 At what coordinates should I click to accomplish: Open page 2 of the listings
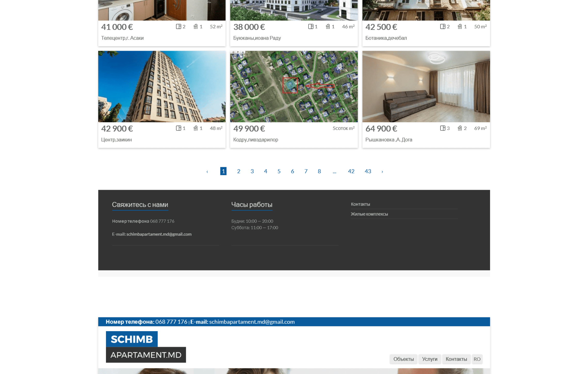point(239,171)
